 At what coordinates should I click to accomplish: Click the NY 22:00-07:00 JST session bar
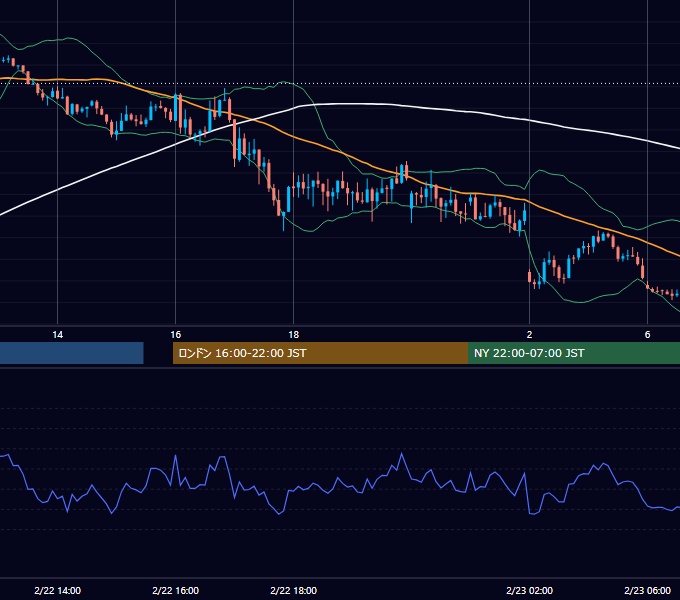(x=574, y=353)
